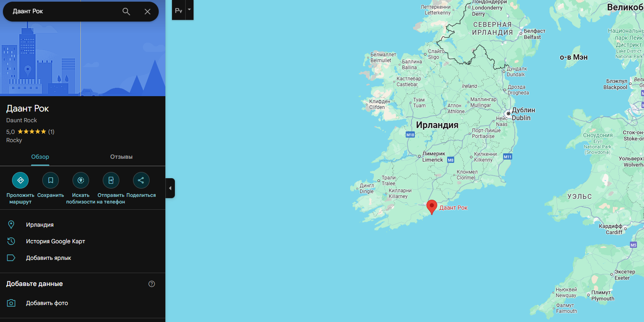Image resolution: width=644 pixels, height=322 pixels.
Task: Click the Dublin city marker dot
Action: [x=508, y=113]
